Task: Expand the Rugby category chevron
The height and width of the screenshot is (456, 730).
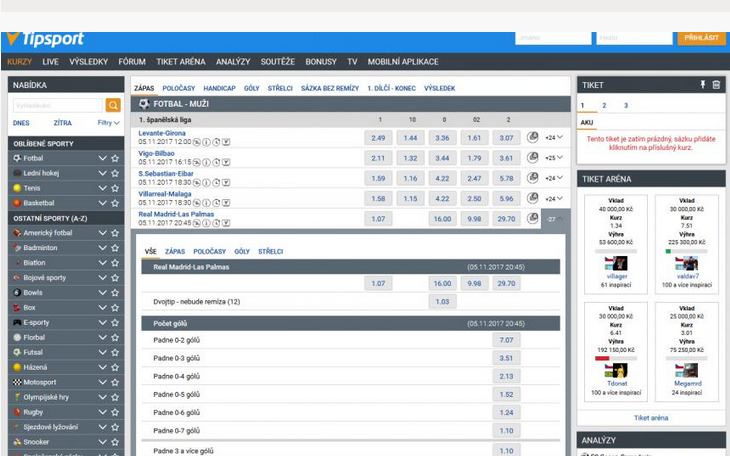Action: click(x=102, y=412)
